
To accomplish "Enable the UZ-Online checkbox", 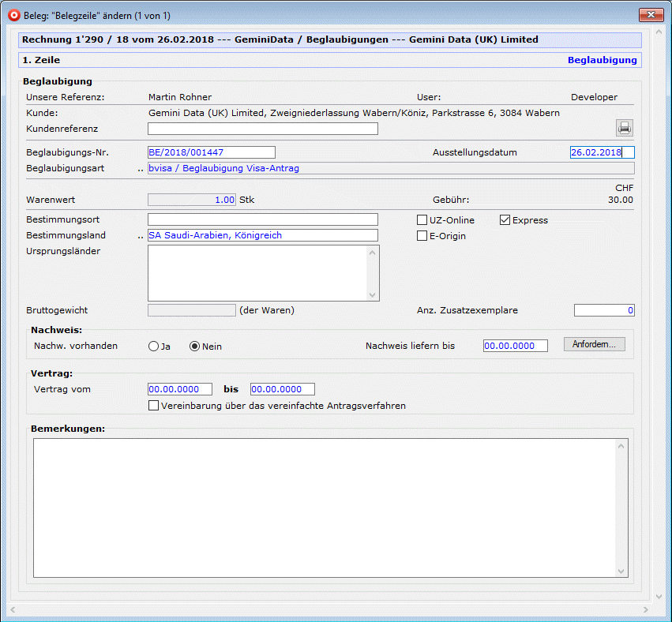I will tap(422, 220).
